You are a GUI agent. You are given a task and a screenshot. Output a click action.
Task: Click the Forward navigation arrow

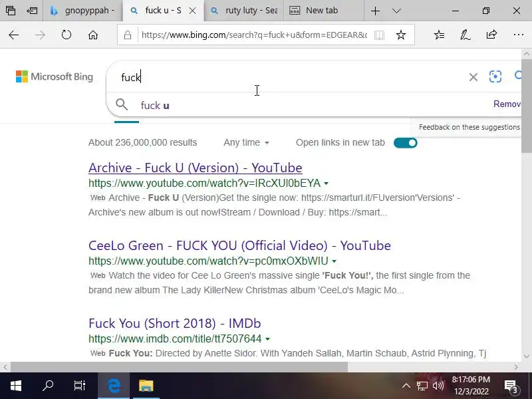[x=40, y=35]
